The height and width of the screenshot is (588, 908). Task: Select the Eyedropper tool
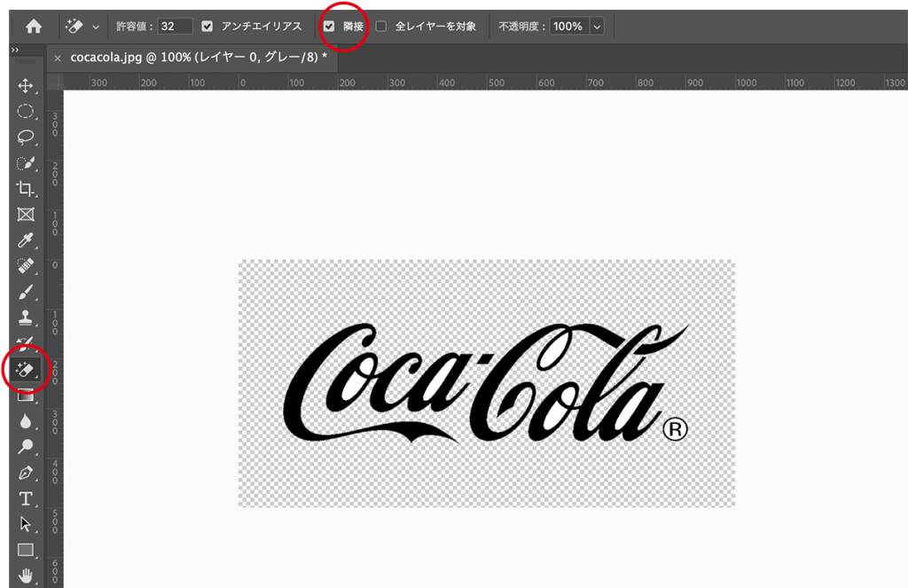click(26, 240)
